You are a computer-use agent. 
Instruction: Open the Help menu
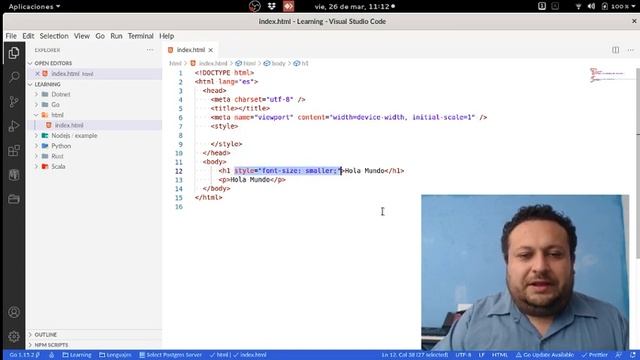[167, 36]
